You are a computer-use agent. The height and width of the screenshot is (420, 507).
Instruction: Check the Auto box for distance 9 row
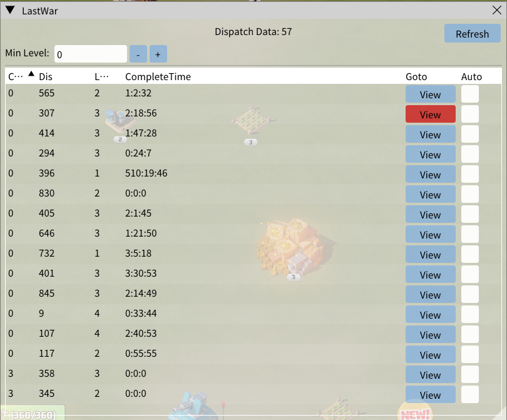pos(470,314)
